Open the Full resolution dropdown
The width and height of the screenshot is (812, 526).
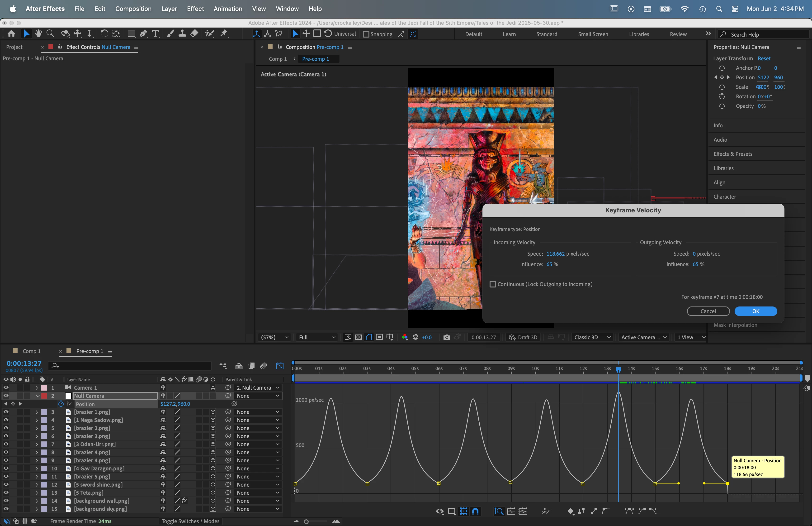[x=317, y=337]
